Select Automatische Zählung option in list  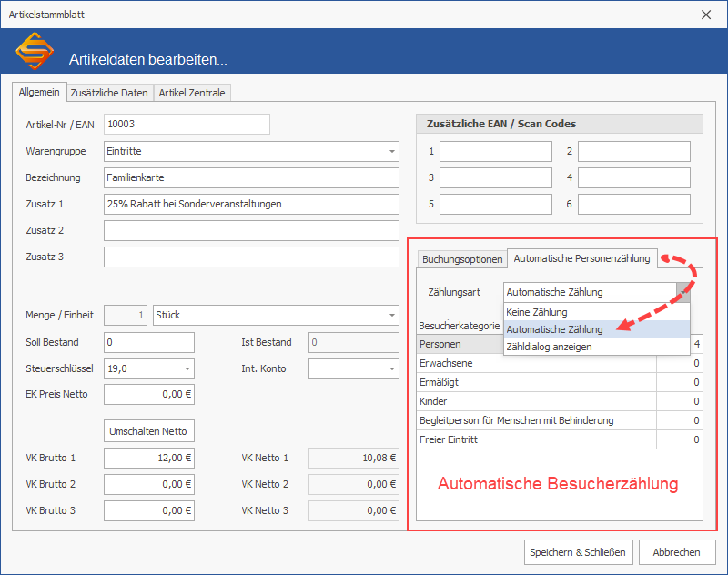[x=554, y=329]
